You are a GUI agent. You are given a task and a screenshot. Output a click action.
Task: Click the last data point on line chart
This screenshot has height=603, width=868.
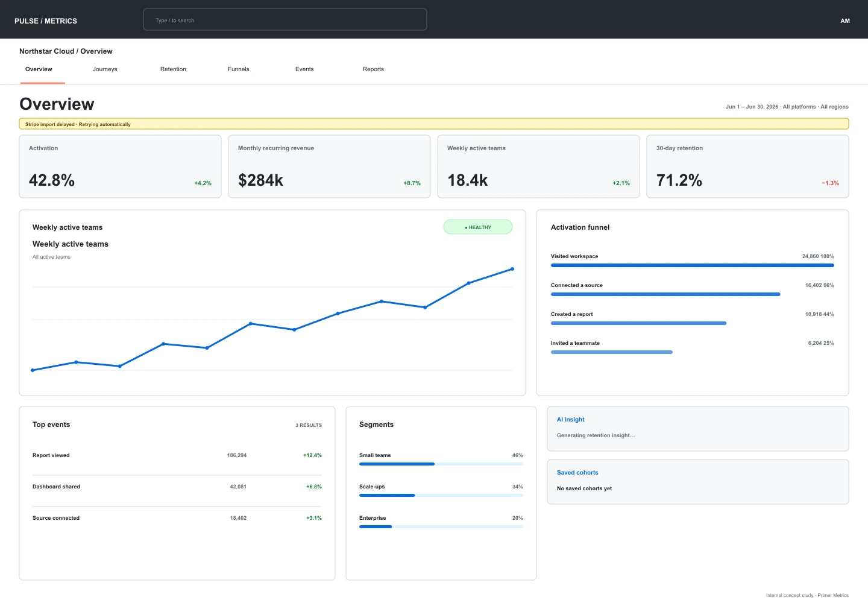pos(512,269)
